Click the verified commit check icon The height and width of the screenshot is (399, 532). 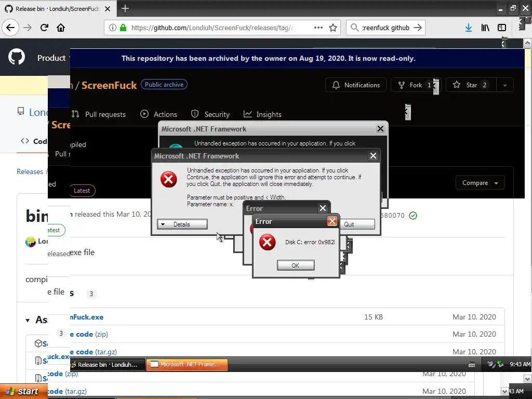coord(413,216)
